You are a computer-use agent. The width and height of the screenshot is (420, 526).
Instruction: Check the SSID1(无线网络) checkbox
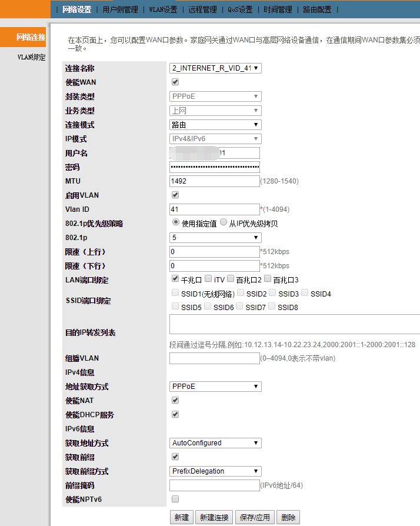tap(175, 292)
